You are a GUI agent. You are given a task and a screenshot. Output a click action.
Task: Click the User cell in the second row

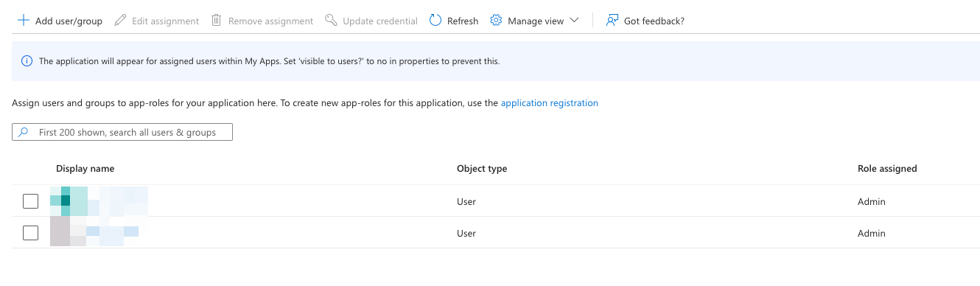click(466, 233)
